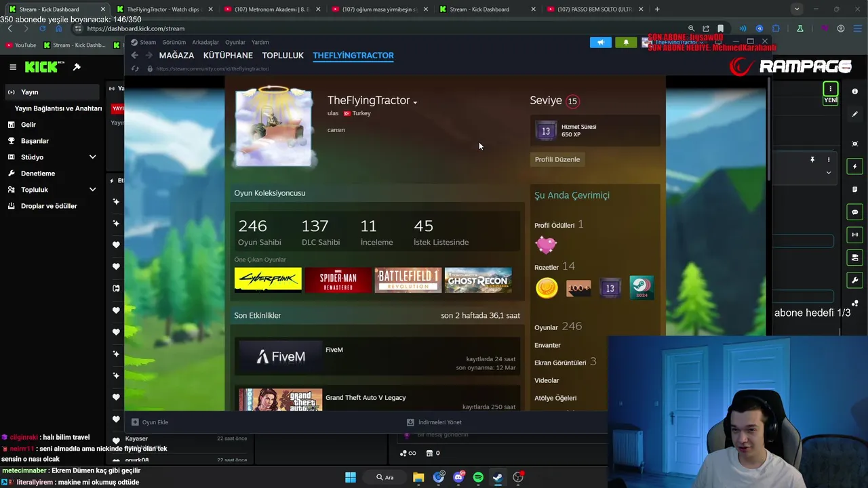This screenshot has width=868, height=488.
Task: Switch to the TOPLULUK tab
Action: click(x=283, y=56)
